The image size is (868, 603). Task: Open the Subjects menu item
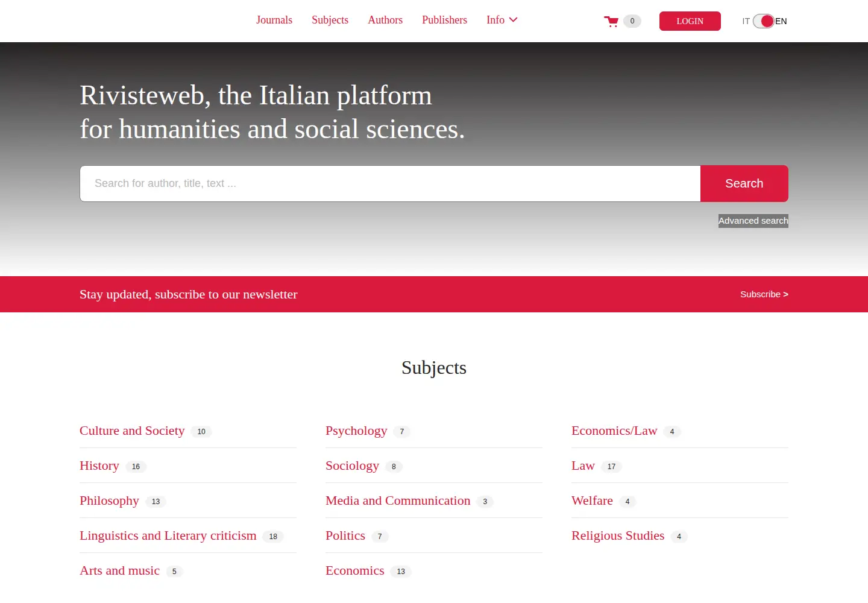click(330, 20)
